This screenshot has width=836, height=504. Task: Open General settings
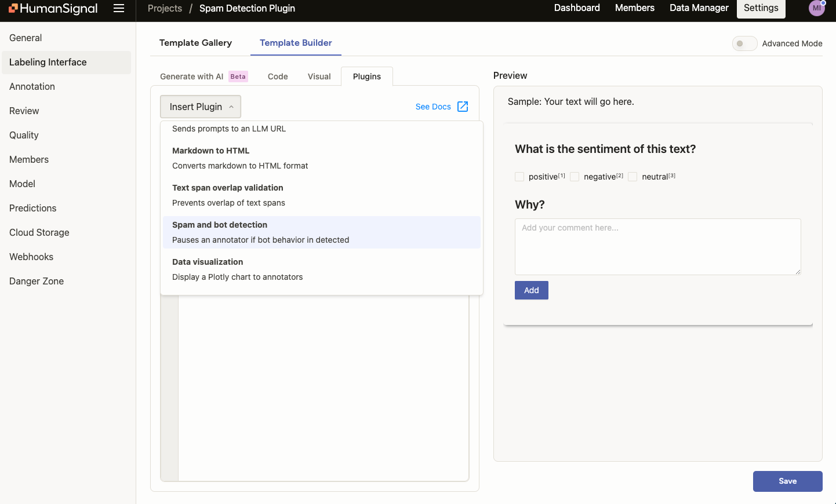point(67,38)
